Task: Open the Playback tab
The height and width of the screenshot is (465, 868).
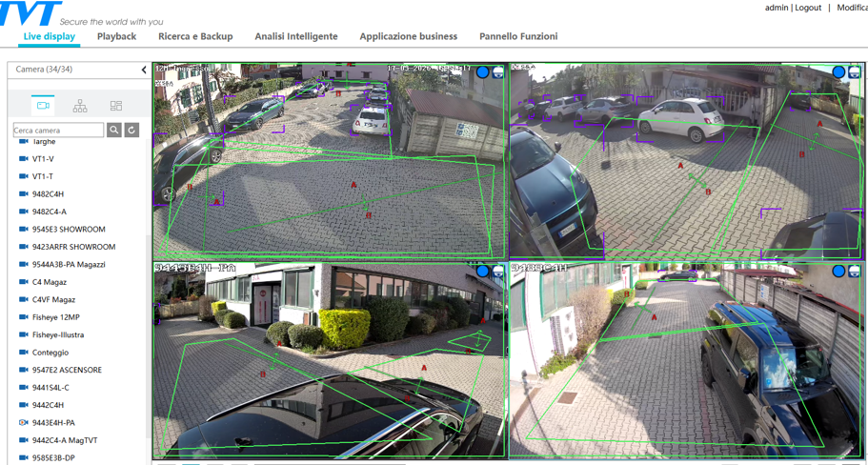Action: (x=116, y=36)
